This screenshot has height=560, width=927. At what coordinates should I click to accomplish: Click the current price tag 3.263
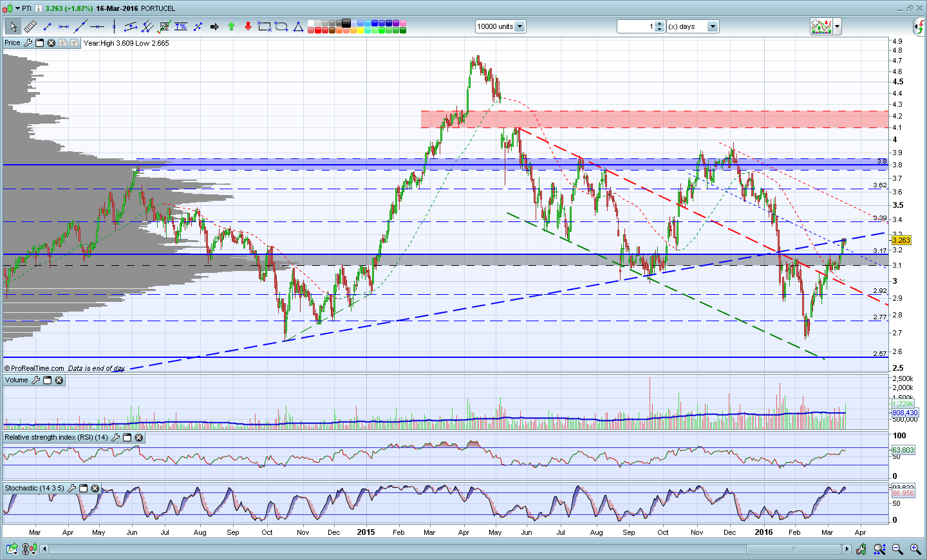901,240
